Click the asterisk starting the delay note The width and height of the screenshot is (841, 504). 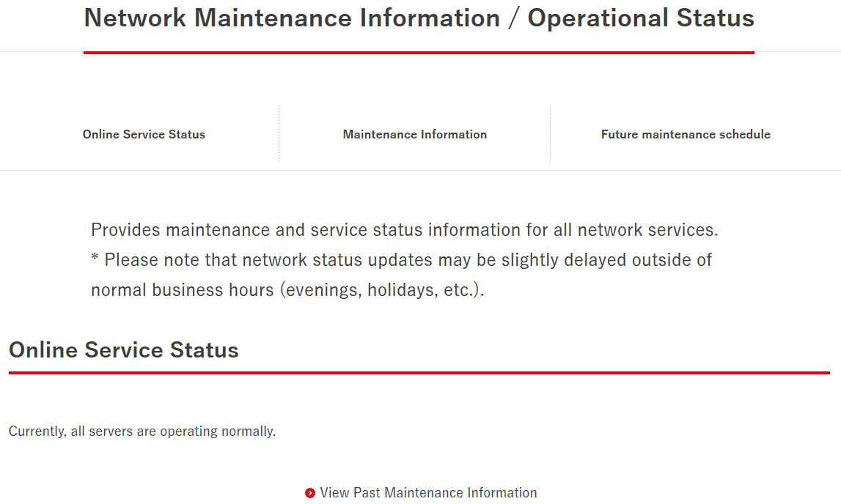point(95,259)
